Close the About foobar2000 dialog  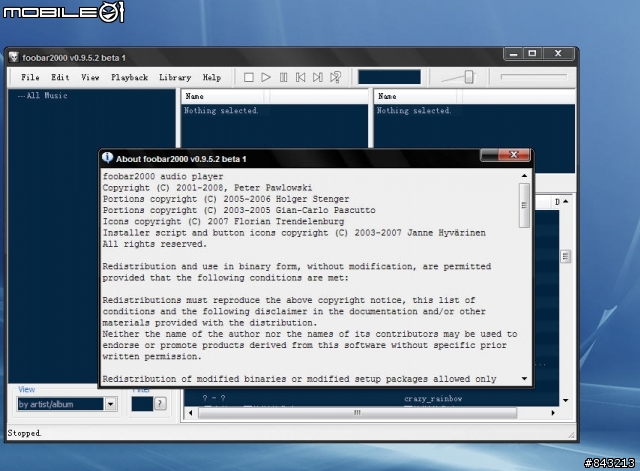(513, 155)
